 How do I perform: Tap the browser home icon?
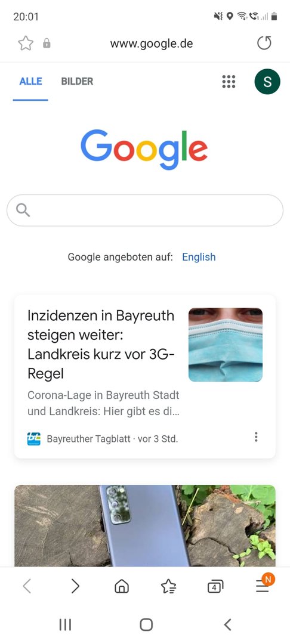[122, 587]
